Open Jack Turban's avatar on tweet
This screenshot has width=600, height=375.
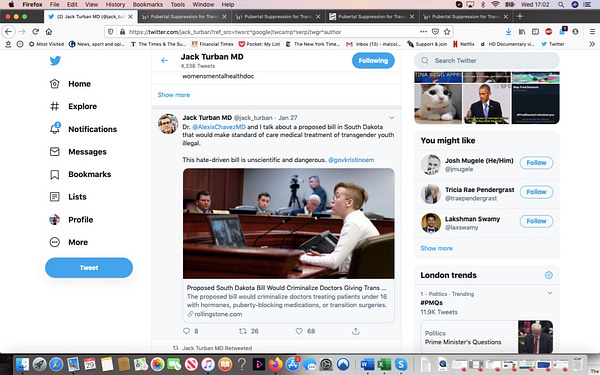[168, 124]
